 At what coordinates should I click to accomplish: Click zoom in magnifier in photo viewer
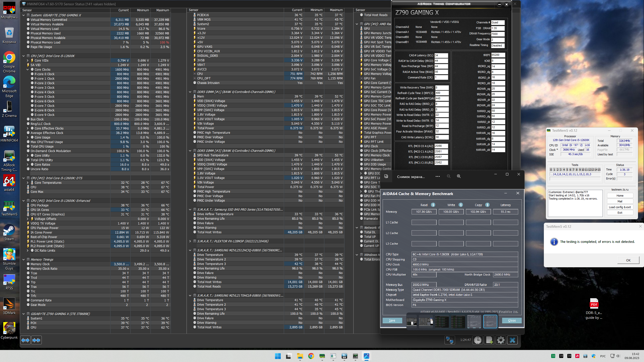click(459, 176)
